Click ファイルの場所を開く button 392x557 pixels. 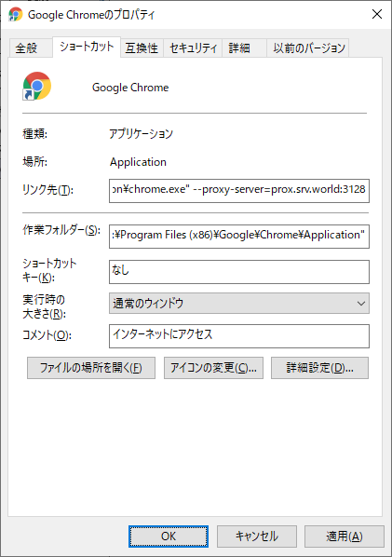(x=91, y=368)
